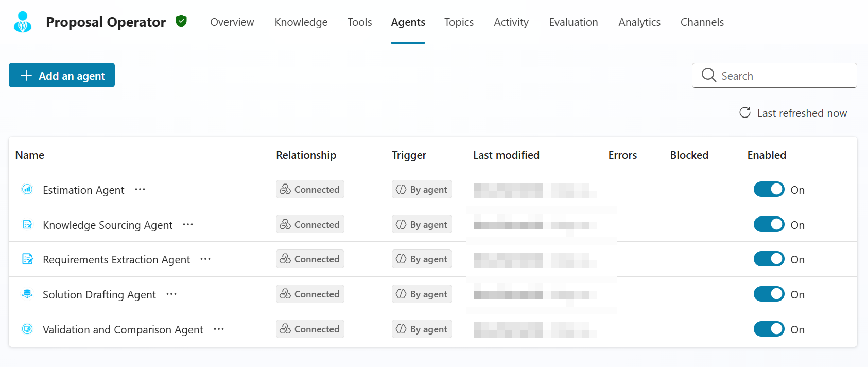Click the Add an agent button
The image size is (868, 367).
(x=62, y=75)
